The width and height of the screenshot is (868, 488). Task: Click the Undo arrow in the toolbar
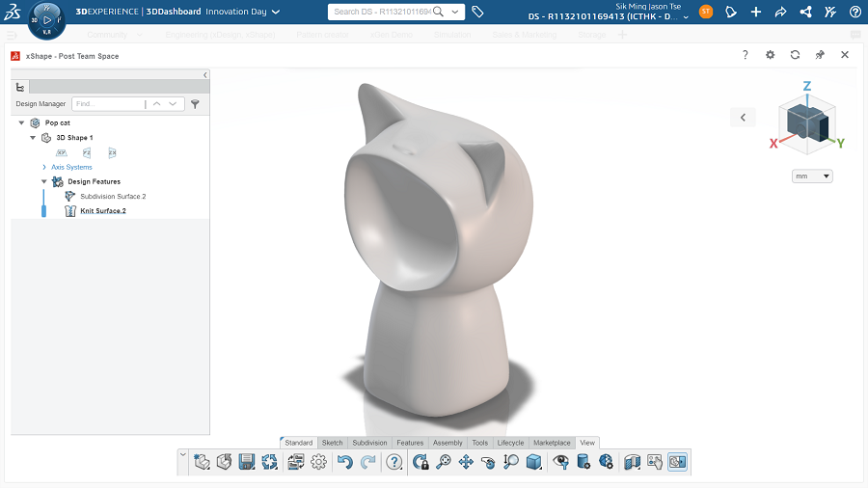(345, 462)
